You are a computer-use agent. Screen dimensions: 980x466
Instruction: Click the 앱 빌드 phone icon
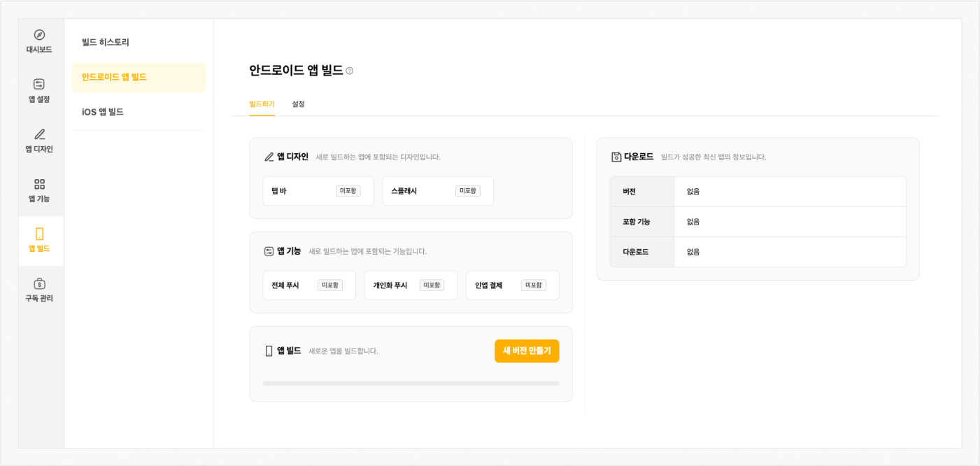[39, 234]
